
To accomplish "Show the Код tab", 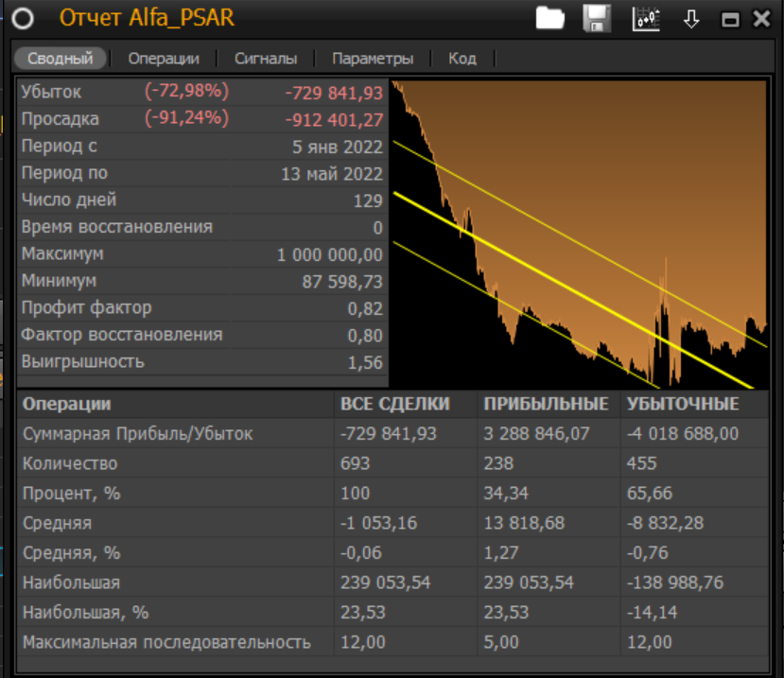I will tap(462, 58).
